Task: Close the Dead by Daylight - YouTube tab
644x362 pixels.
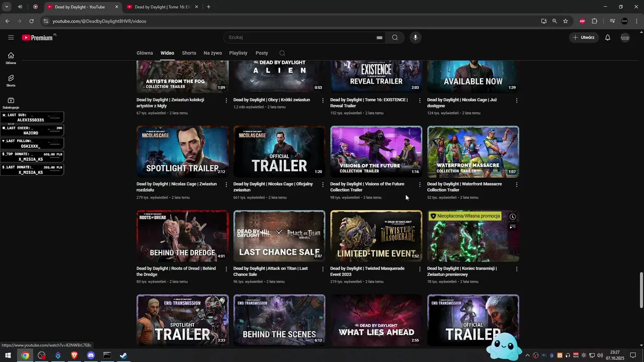Action: point(116,7)
